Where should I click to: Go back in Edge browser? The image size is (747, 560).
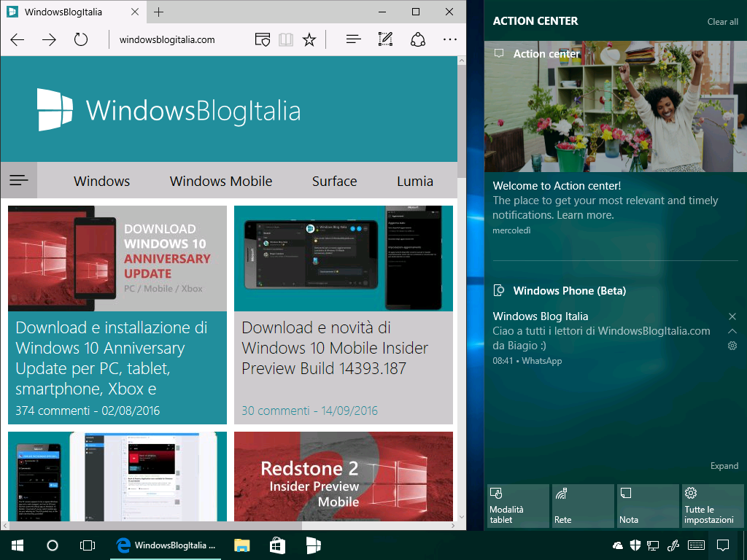click(18, 39)
